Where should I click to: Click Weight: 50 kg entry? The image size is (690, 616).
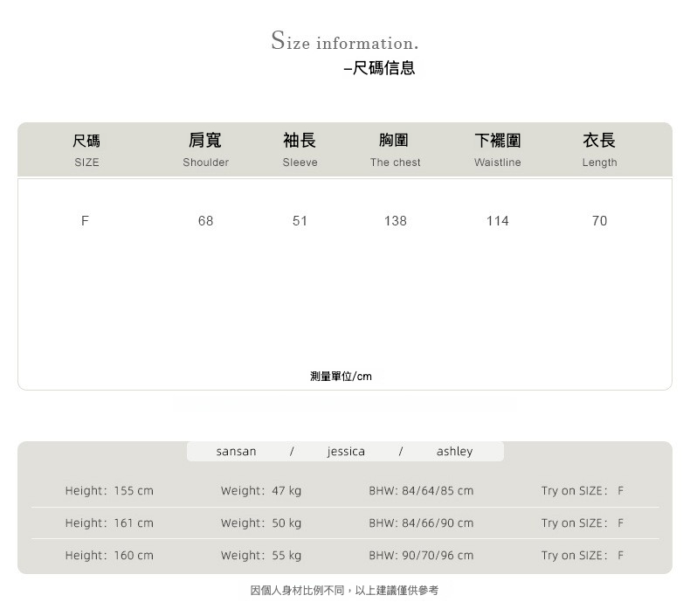click(261, 523)
